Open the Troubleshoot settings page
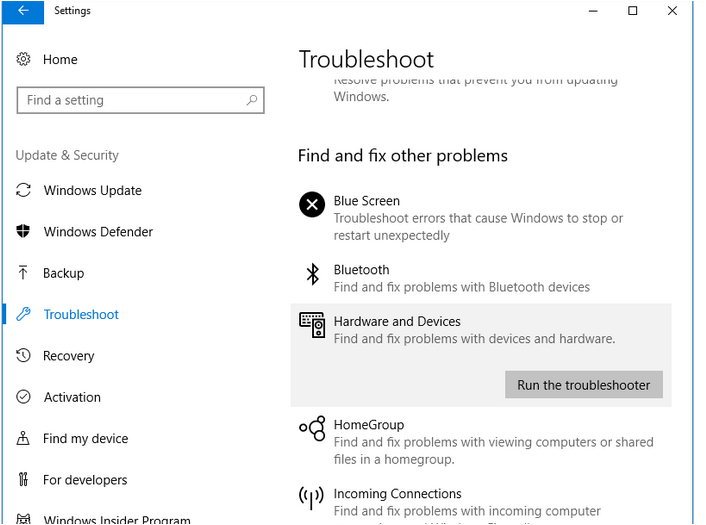Screen dimensions: 706x525 click(x=81, y=315)
